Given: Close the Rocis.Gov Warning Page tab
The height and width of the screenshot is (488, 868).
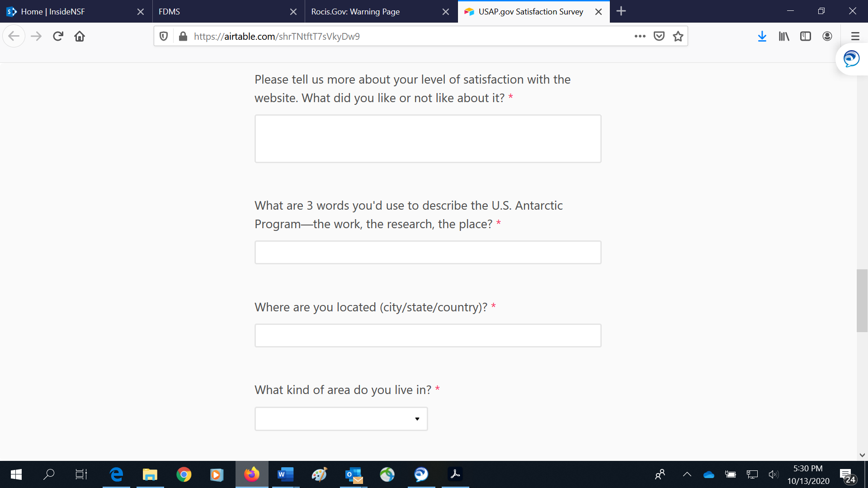Looking at the screenshot, I should 445,12.
